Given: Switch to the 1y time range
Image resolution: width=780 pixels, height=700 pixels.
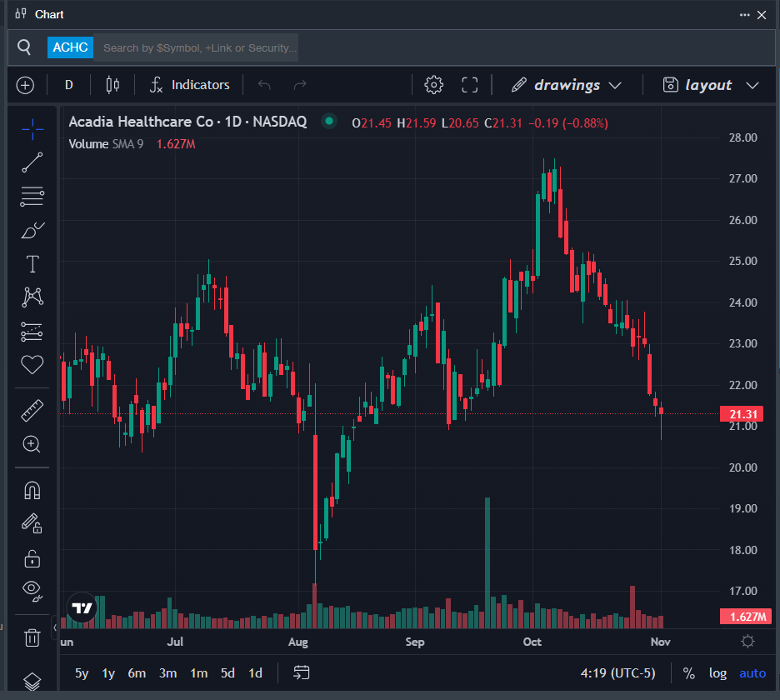Looking at the screenshot, I should pyautogui.click(x=108, y=673).
